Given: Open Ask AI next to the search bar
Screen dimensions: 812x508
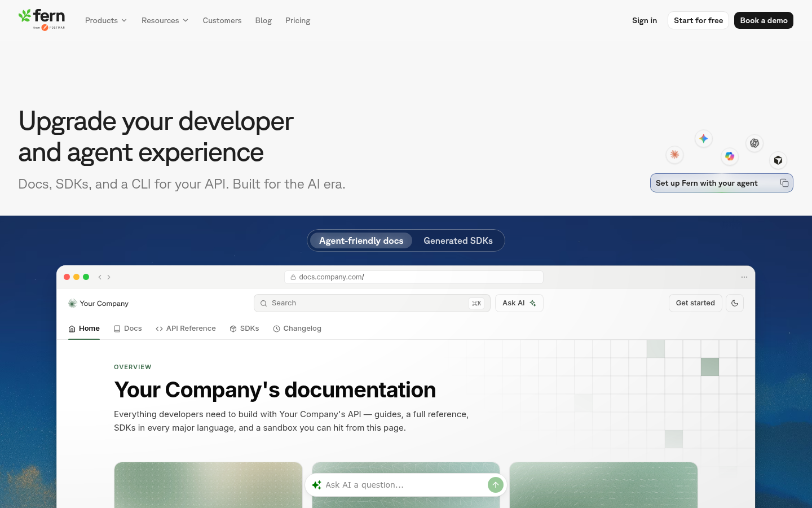Looking at the screenshot, I should pos(519,303).
